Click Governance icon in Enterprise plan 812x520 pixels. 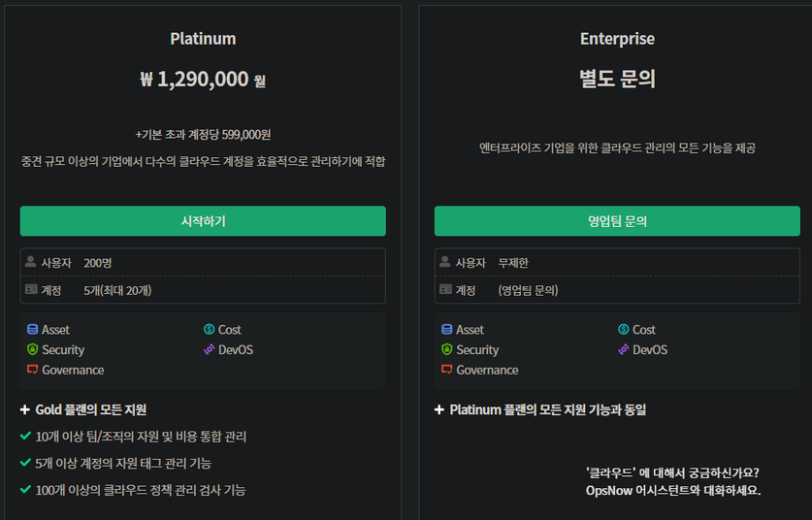[x=446, y=370]
